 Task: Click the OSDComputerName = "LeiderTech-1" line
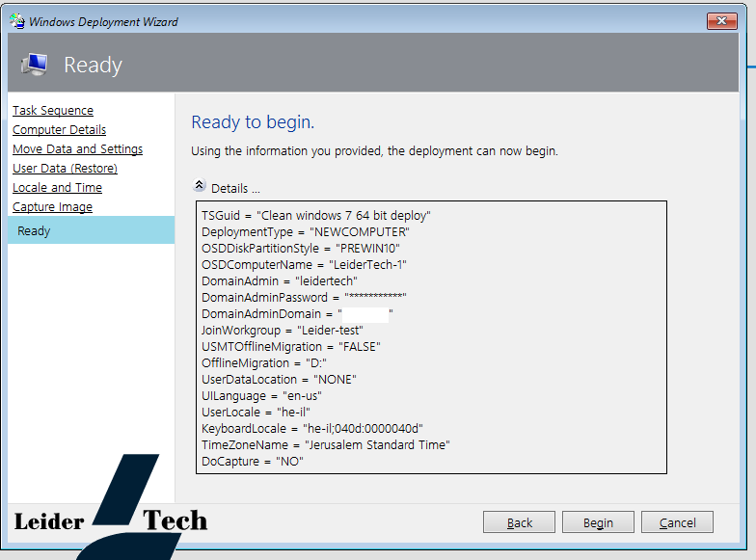coord(304,264)
